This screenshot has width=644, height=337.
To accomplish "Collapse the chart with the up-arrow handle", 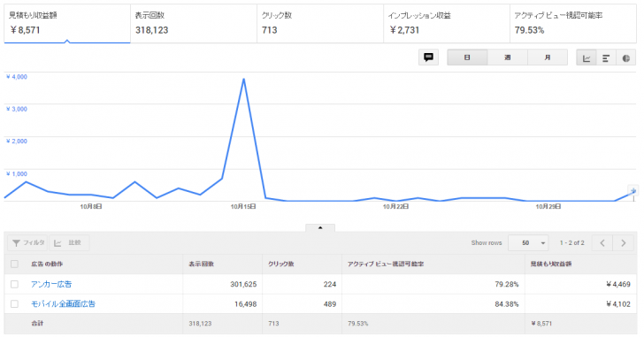I will click(x=320, y=227).
